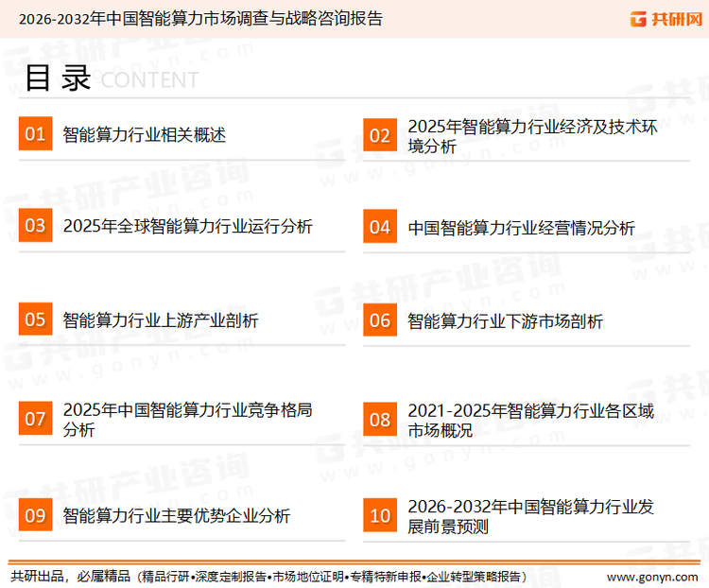Click the footer slogan 共研出品，必属精品
Image resolution: width=709 pixels, height=588 pixels.
click(71, 576)
